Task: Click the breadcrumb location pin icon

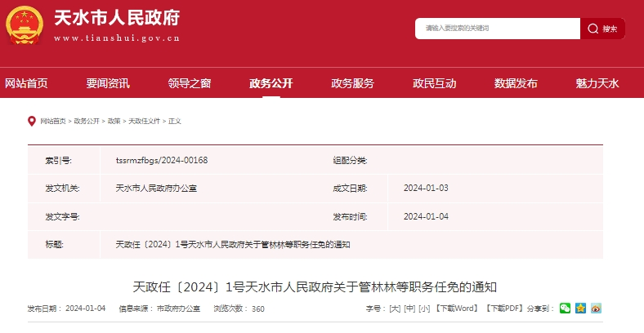Action: coord(32,121)
